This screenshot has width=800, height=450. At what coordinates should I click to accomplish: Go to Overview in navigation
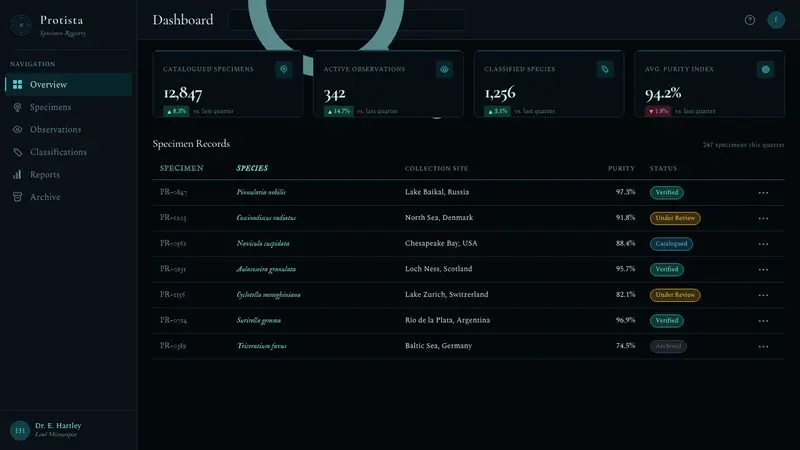[68, 85]
